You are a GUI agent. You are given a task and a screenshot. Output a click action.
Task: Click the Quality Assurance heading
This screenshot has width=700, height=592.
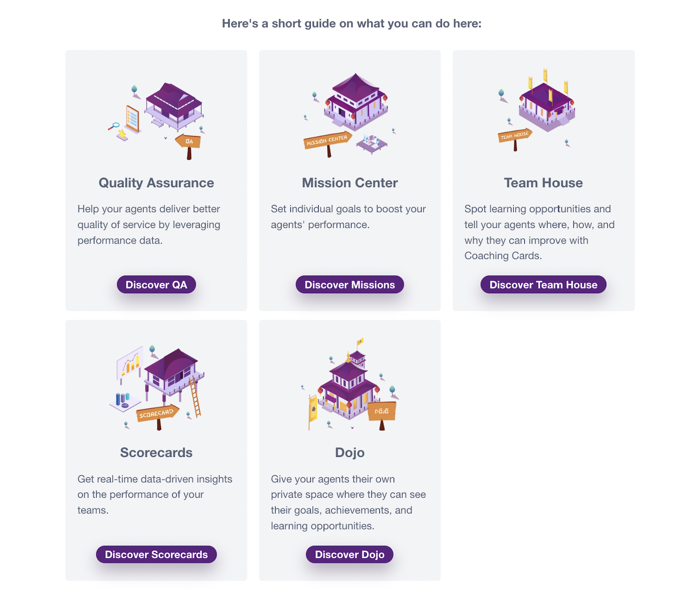pyautogui.click(x=156, y=183)
